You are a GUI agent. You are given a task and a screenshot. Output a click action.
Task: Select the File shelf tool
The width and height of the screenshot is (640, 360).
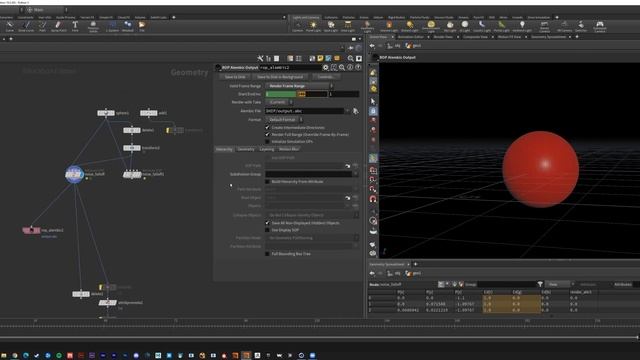[142, 27]
